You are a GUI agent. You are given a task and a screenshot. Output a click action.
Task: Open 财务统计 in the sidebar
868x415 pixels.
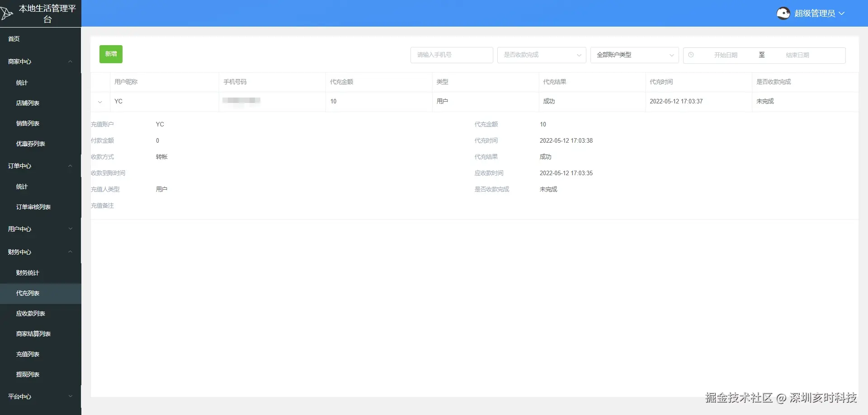(x=41, y=273)
